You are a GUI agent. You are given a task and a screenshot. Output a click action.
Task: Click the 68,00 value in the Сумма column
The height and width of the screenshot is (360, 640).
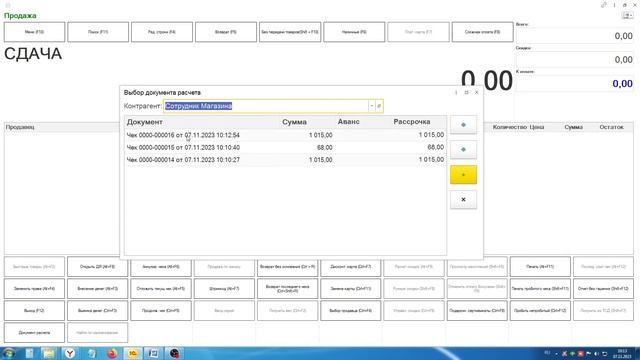[324, 147]
